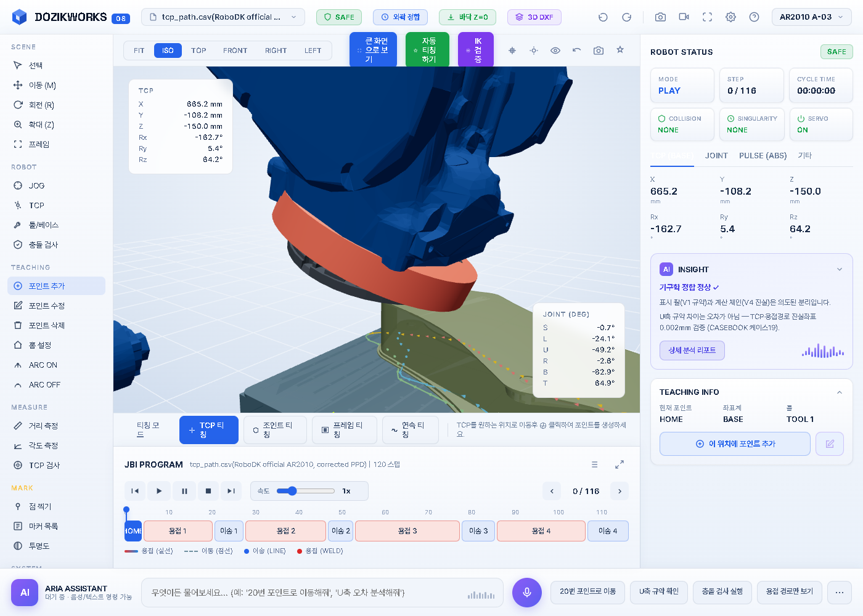Open the tcp_path.csv file dropdown
This screenshot has width=863, height=616.
tap(223, 17)
